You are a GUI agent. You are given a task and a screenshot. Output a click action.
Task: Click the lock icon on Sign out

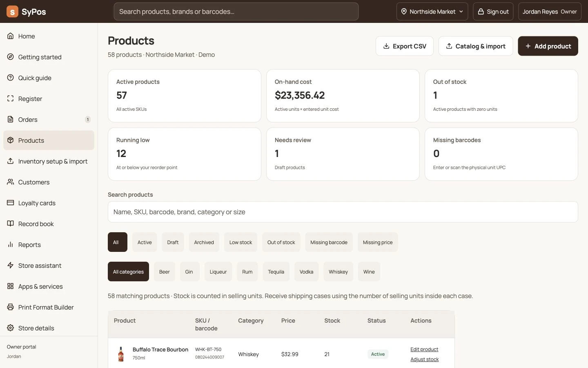point(481,11)
